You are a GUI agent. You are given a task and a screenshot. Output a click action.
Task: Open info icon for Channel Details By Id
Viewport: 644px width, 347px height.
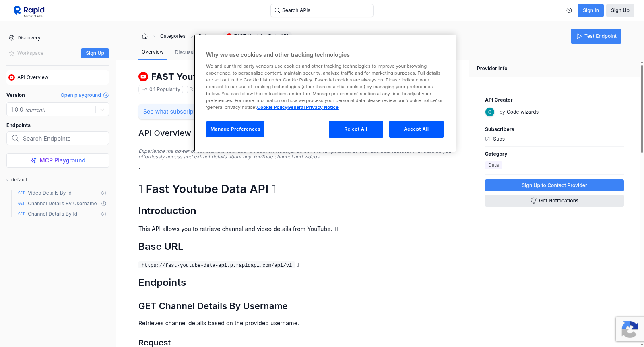click(104, 214)
